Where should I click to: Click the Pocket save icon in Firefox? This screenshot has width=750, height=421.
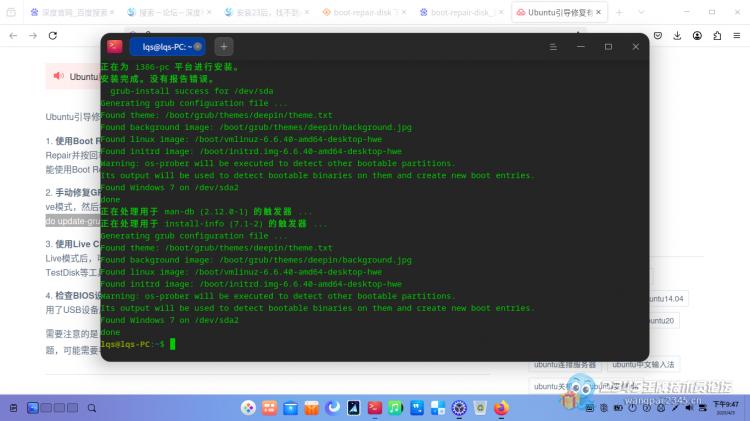tap(658, 35)
